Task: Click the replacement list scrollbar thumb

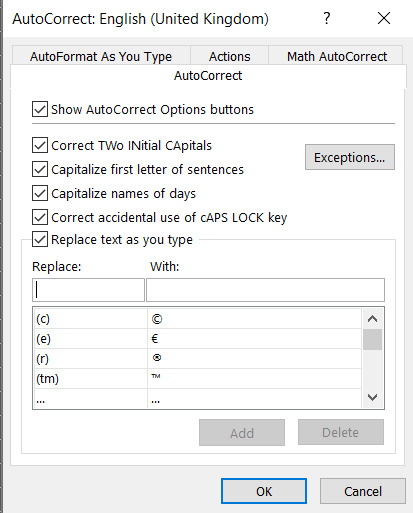Action: point(372,339)
